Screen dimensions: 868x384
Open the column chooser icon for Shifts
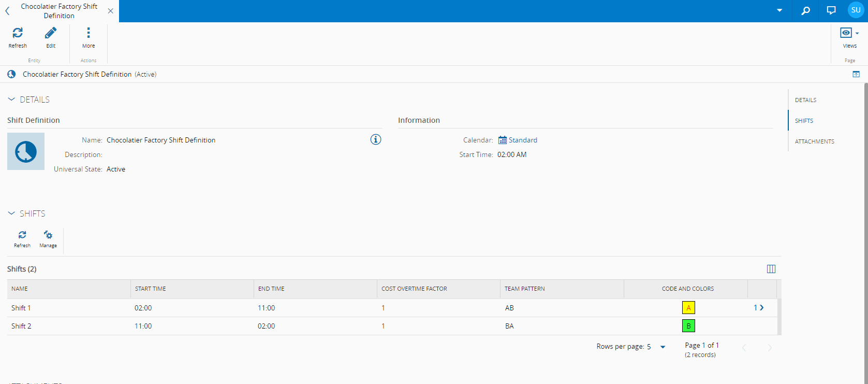coord(771,269)
